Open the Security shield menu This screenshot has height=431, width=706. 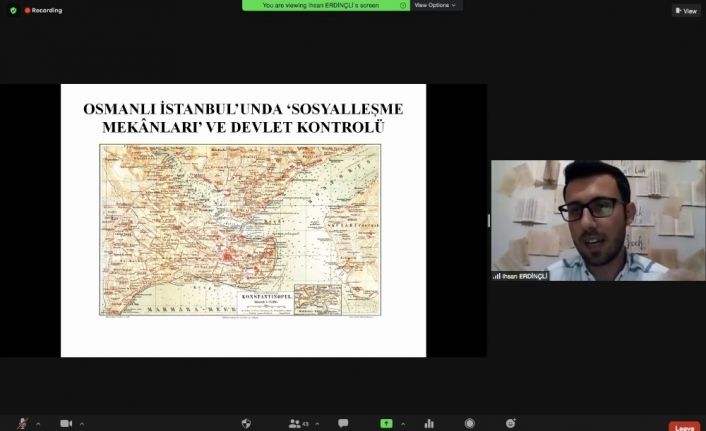click(246, 423)
